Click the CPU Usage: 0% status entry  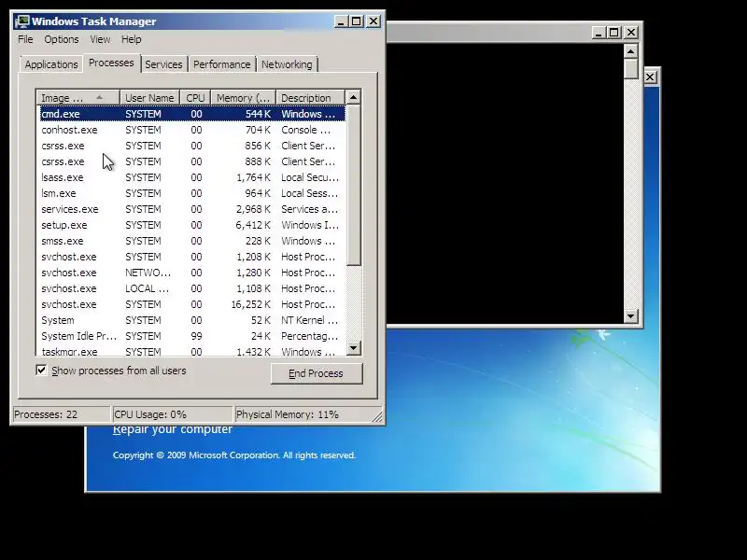173,414
